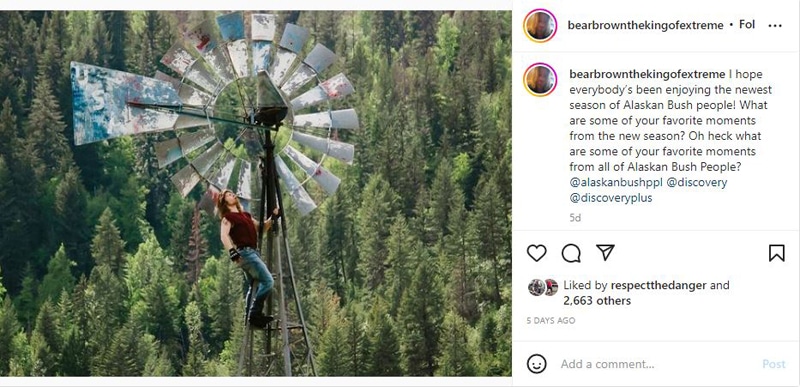The height and width of the screenshot is (387, 800).
Task: Open respectthedanger profile from likes
Action: tap(658, 285)
